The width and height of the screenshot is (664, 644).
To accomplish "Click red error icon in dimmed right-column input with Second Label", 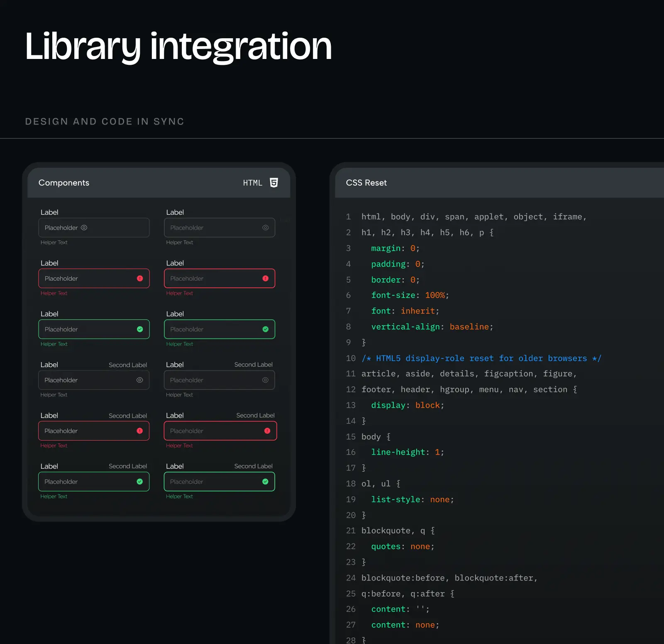I will click(267, 431).
